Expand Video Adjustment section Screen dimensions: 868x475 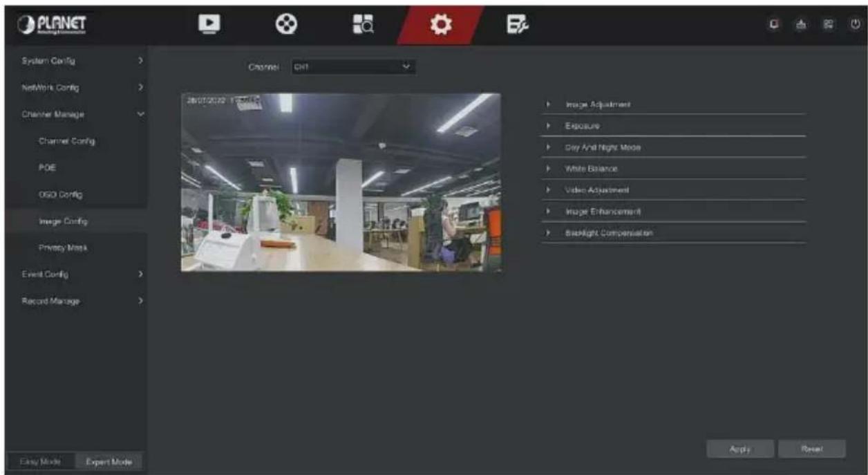point(674,190)
